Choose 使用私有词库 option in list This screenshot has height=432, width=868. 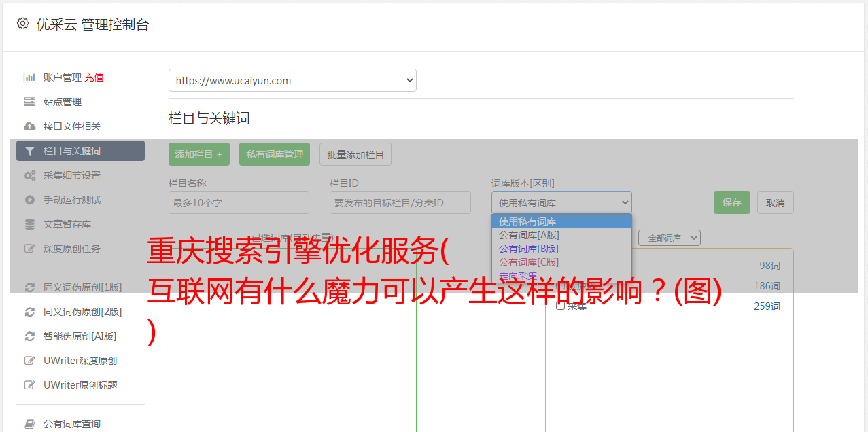pos(561,221)
